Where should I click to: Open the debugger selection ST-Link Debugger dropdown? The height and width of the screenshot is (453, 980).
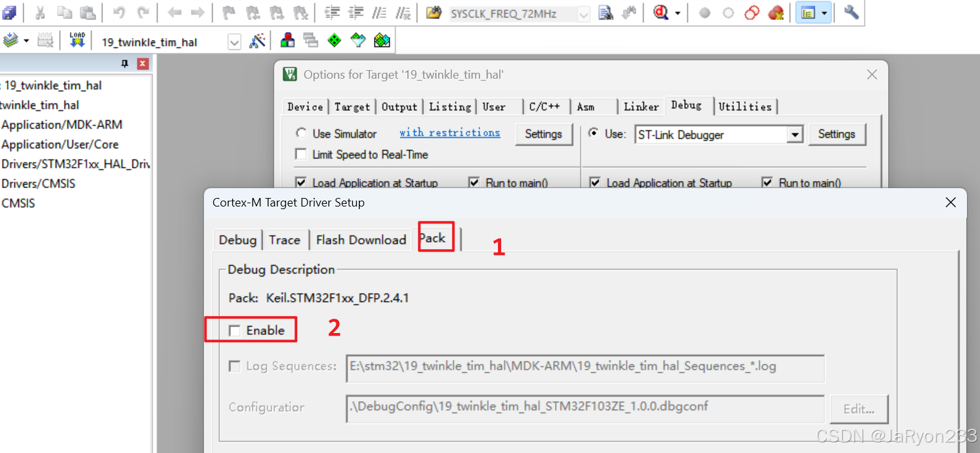(795, 135)
